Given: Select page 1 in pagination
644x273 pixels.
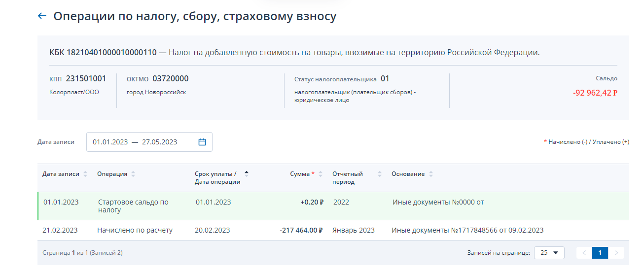Looking at the screenshot, I should (x=600, y=253).
